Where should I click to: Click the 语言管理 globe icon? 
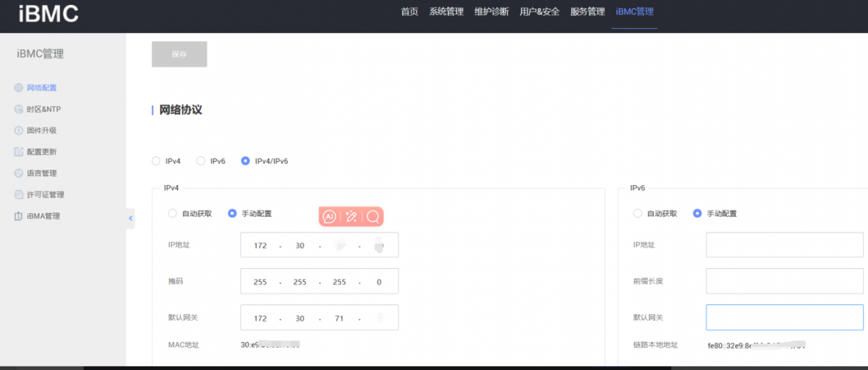coord(19,173)
